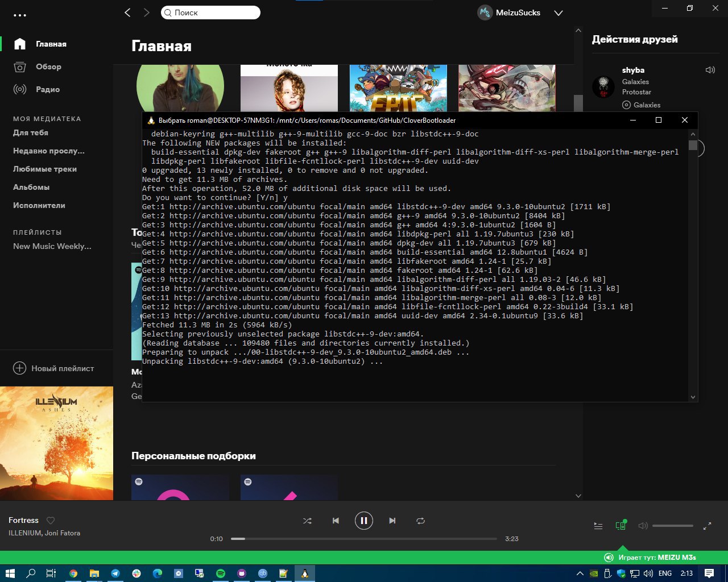728x582 pixels.
Task: Switch ENG input language
Action: click(x=665, y=573)
